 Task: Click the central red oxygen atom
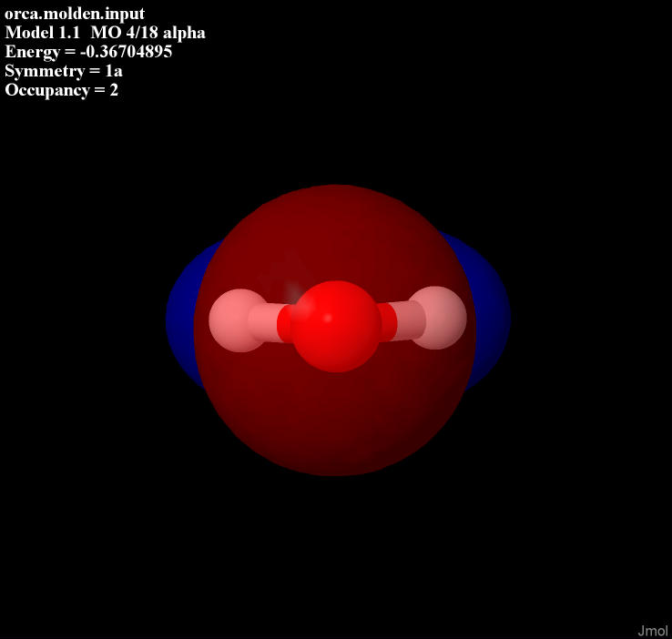(x=336, y=327)
